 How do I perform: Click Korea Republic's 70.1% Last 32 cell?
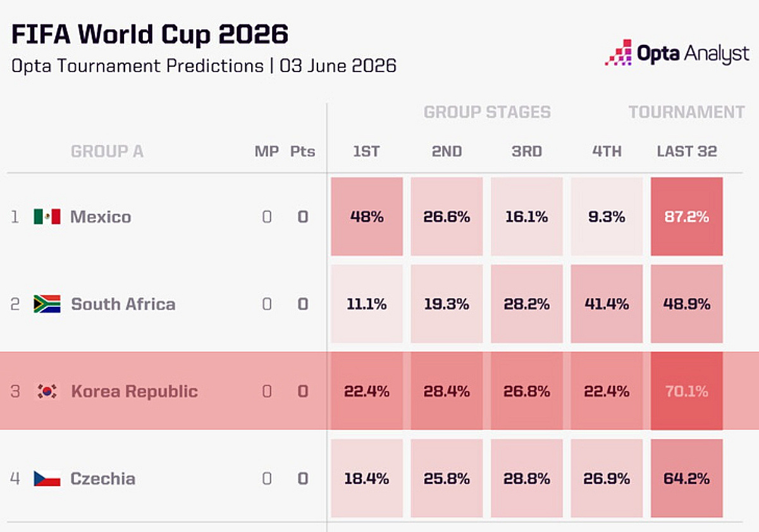point(687,391)
